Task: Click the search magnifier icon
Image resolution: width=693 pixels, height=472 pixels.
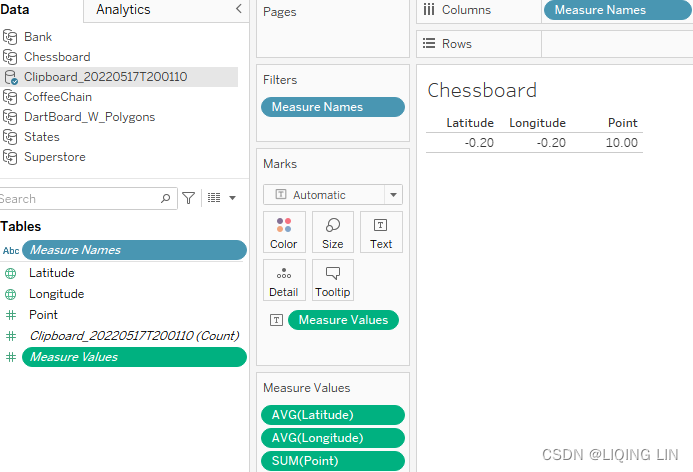Action: coord(166,198)
